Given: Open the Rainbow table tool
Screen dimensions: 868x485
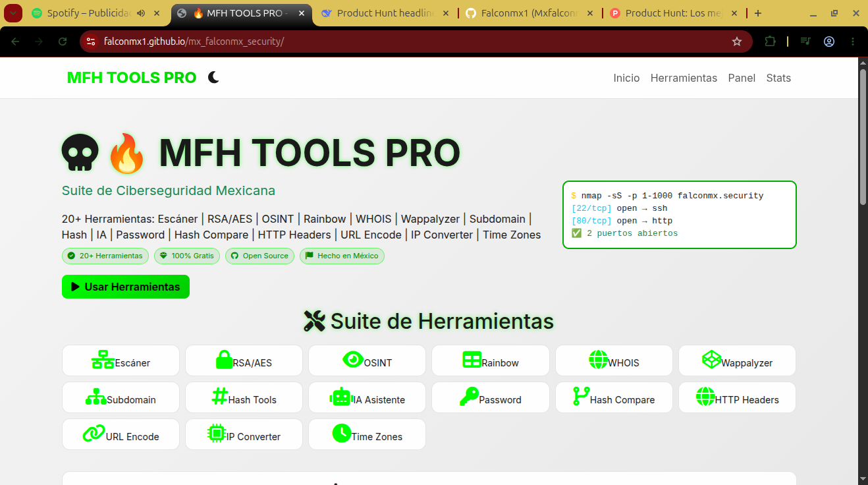Looking at the screenshot, I should click(x=490, y=360).
